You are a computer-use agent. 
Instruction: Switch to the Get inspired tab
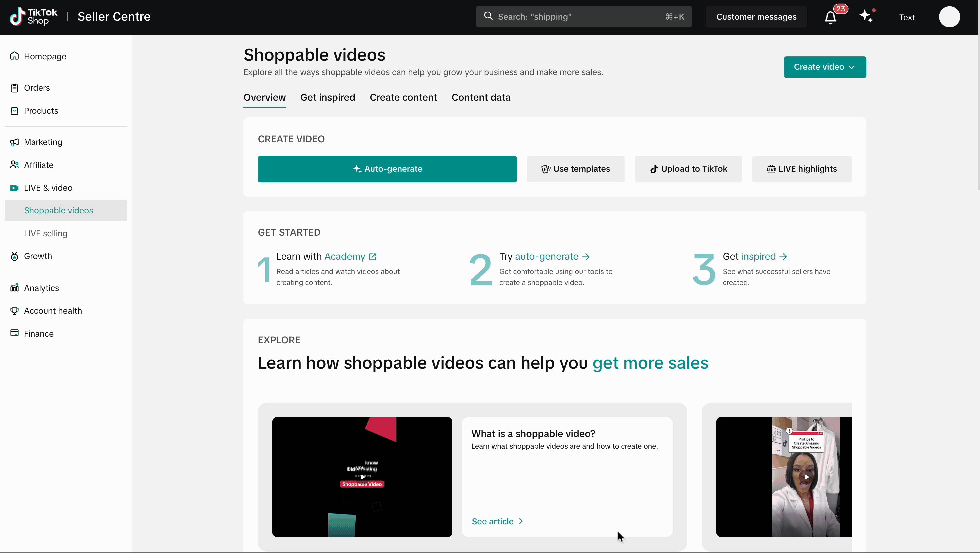click(x=328, y=97)
